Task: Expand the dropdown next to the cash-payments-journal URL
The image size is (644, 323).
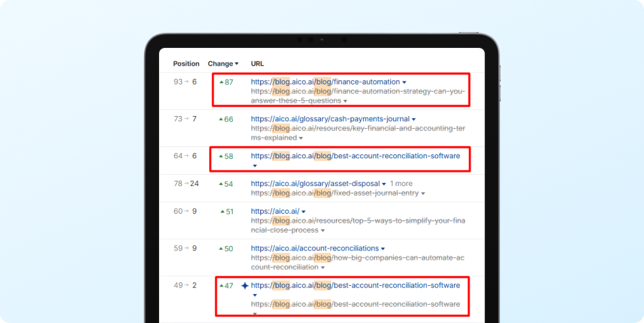Action: coord(414,120)
